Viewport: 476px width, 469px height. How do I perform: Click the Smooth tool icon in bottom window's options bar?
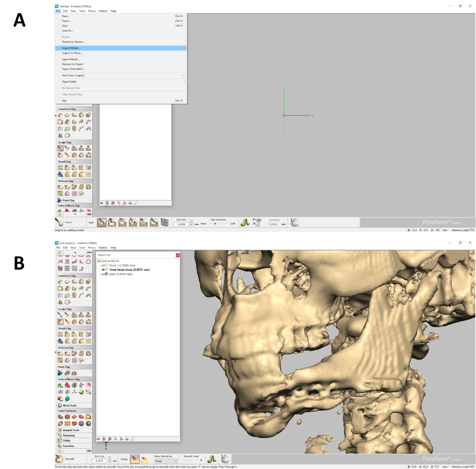[59, 459]
